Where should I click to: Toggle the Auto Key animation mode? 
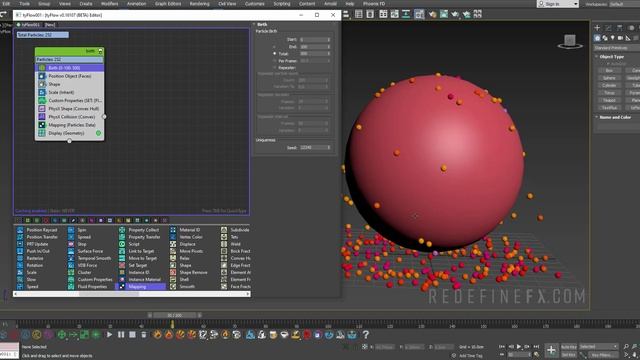click(x=569, y=347)
